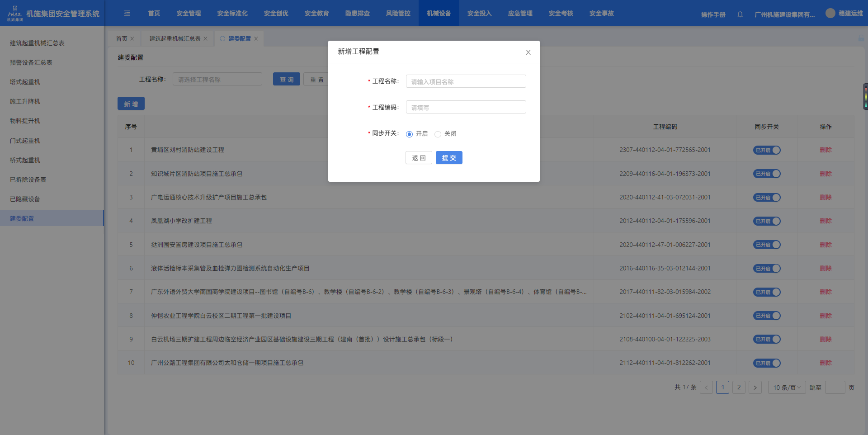Open the 工程名称 project selection dropdown
The height and width of the screenshot is (435, 868).
[217, 80]
